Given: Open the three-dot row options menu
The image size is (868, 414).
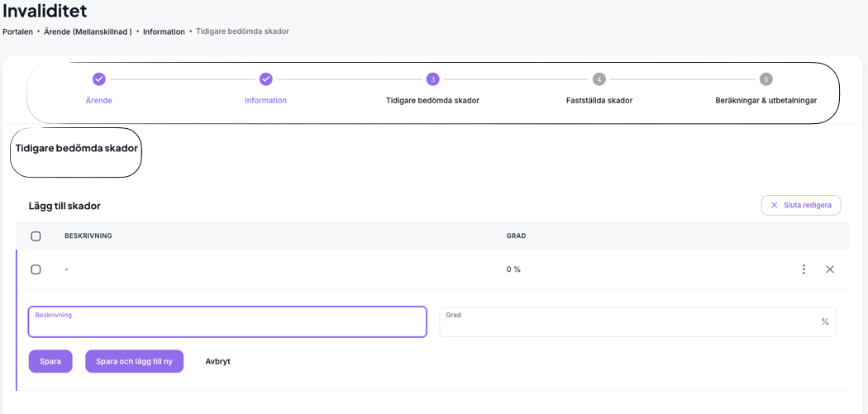Looking at the screenshot, I should pyautogui.click(x=804, y=269).
